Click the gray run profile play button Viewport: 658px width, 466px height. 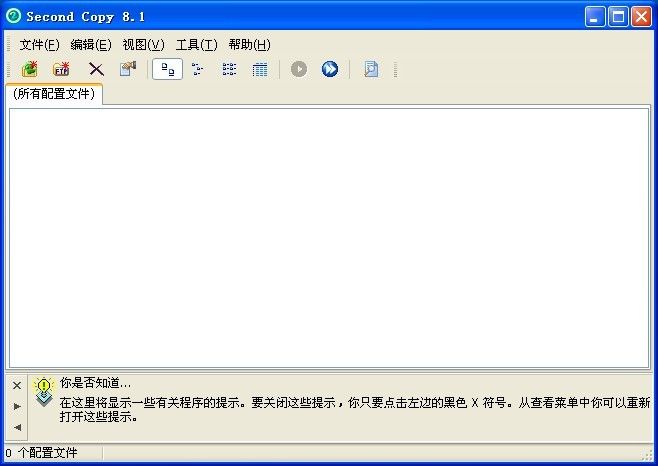point(299,69)
